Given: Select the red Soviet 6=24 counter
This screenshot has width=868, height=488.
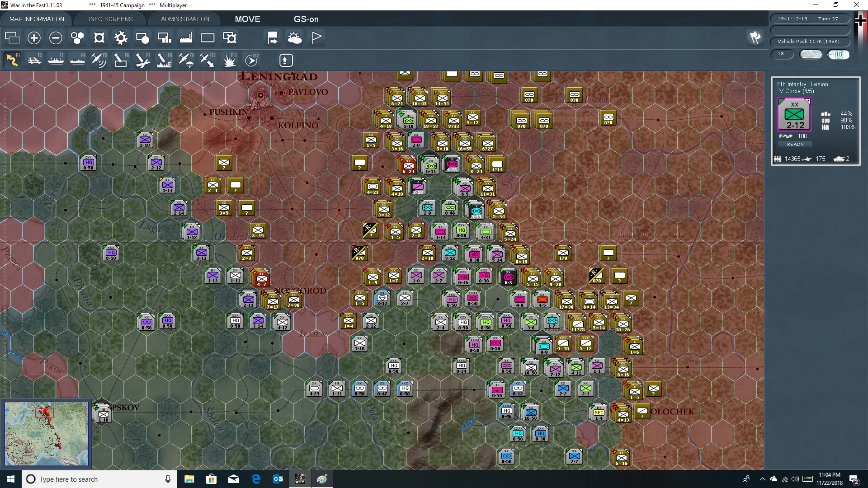Looking at the screenshot, I should click(408, 166).
